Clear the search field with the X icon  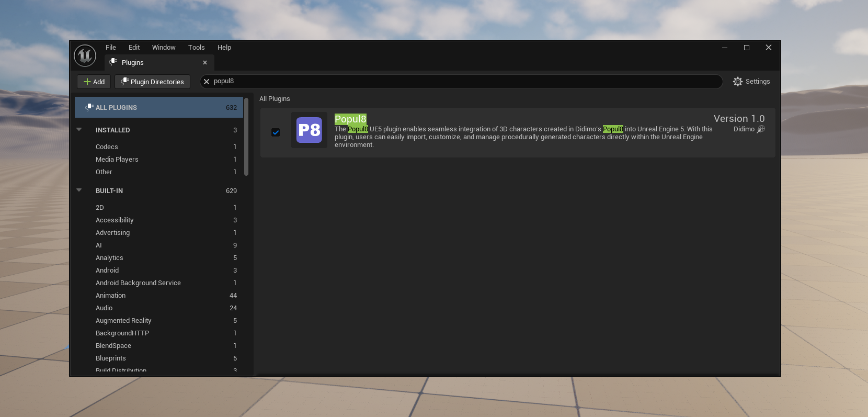207,82
